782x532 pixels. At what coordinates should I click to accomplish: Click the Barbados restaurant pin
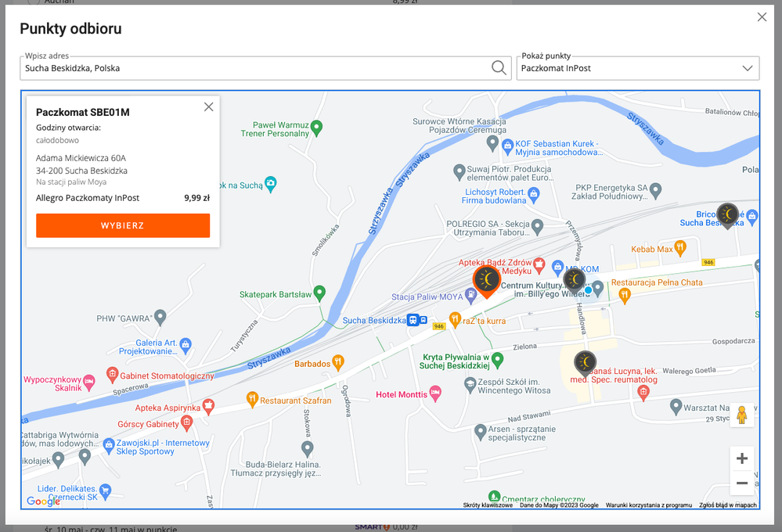click(338, 362)
